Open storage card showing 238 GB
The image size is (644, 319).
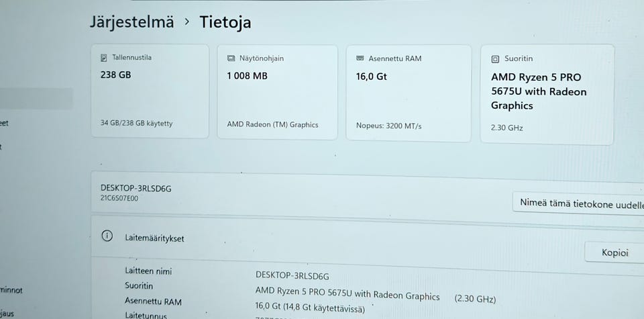[150, 91]
